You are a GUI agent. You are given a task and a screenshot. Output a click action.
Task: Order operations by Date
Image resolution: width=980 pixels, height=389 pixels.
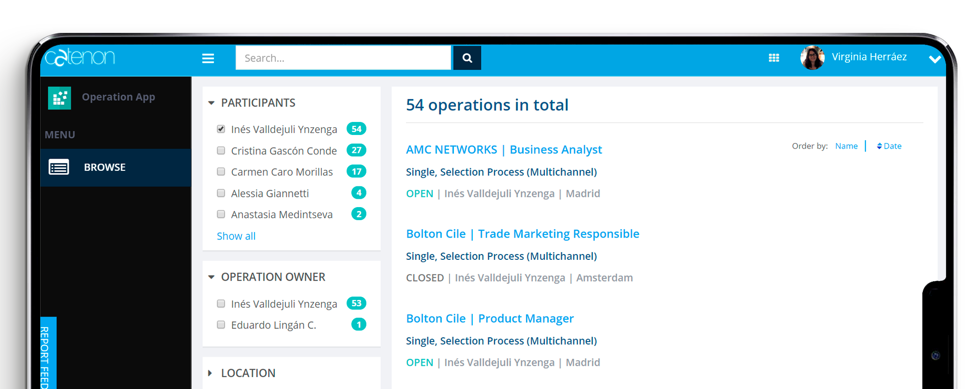click(x=889, y=146)
